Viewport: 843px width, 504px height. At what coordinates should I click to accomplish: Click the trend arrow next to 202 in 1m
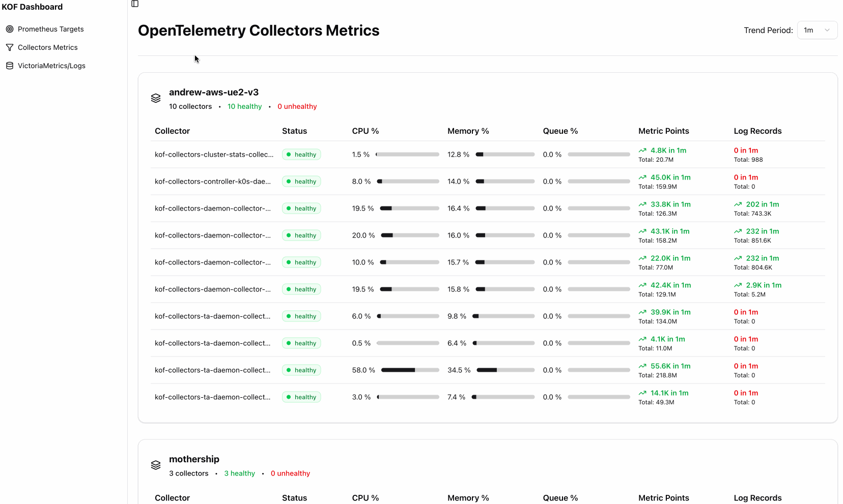tap(739, 204)
